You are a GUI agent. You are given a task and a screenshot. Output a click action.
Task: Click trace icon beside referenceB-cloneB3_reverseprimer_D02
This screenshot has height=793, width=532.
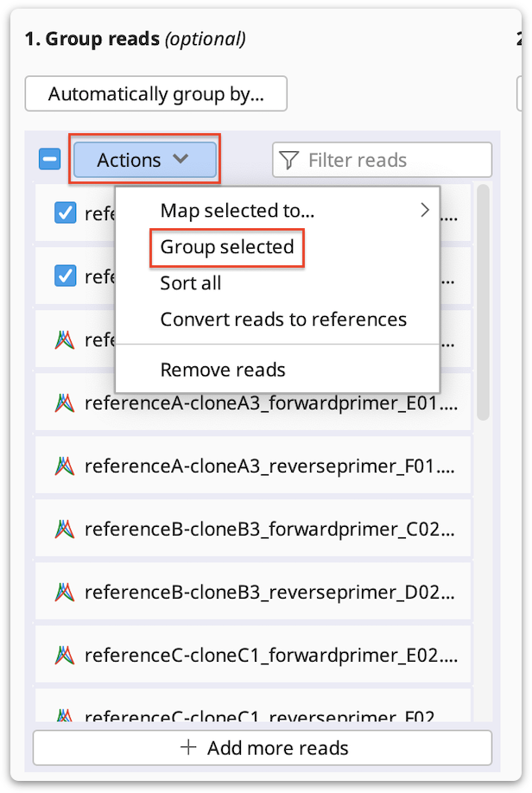[x=66, y=592]
